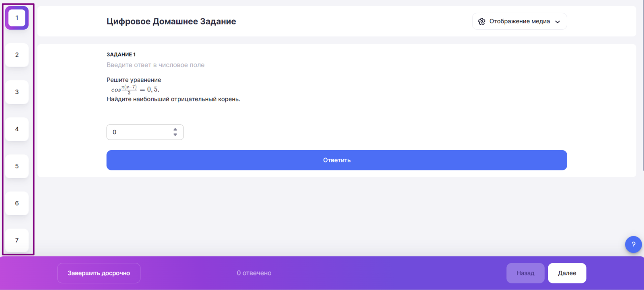This screenshot has width=644, height=290.
Task: Go to task 6 in sidebar
Action: pyautogui.click(x=17, y=203)
